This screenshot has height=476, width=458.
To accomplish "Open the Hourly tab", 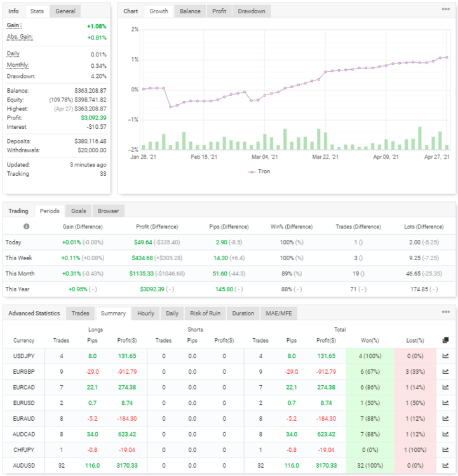I will tap(145, 314).
